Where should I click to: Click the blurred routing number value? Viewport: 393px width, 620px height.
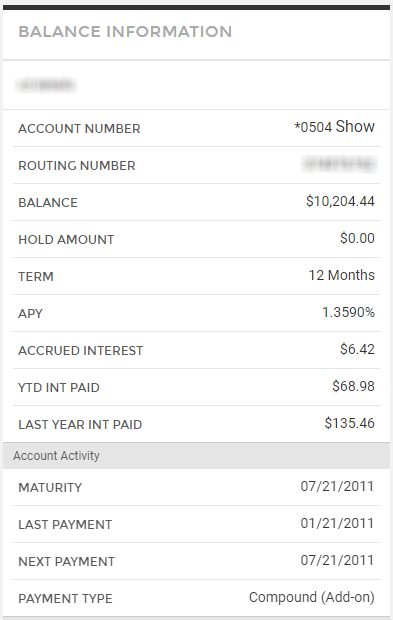[339, 164]
